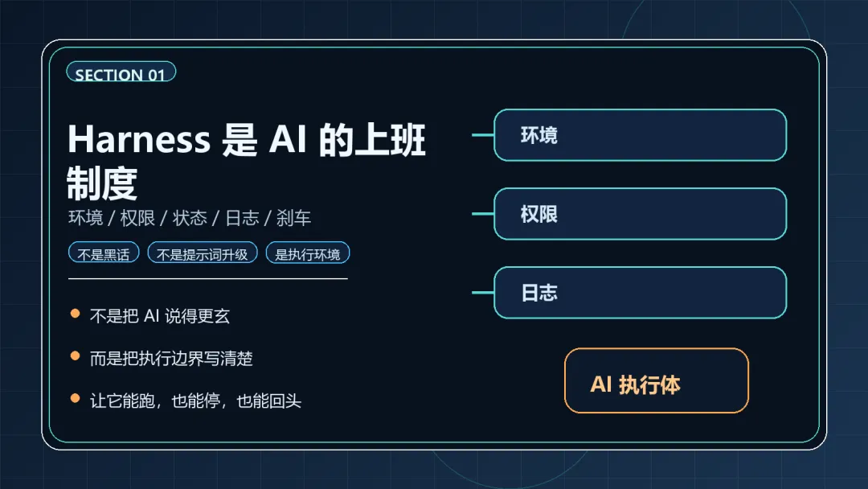Click the orange bullet before 让它能跑
The width and height of the screenshot is (868, 489).
[75, 398]
